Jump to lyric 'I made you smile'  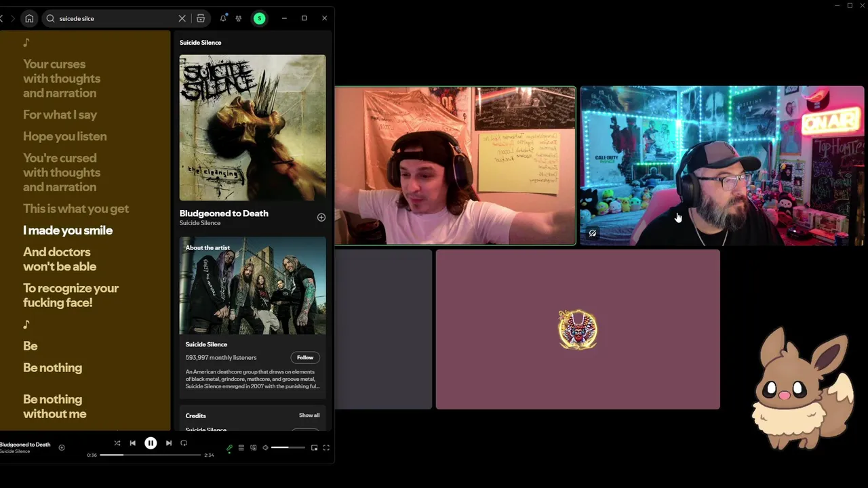(68, 230)
